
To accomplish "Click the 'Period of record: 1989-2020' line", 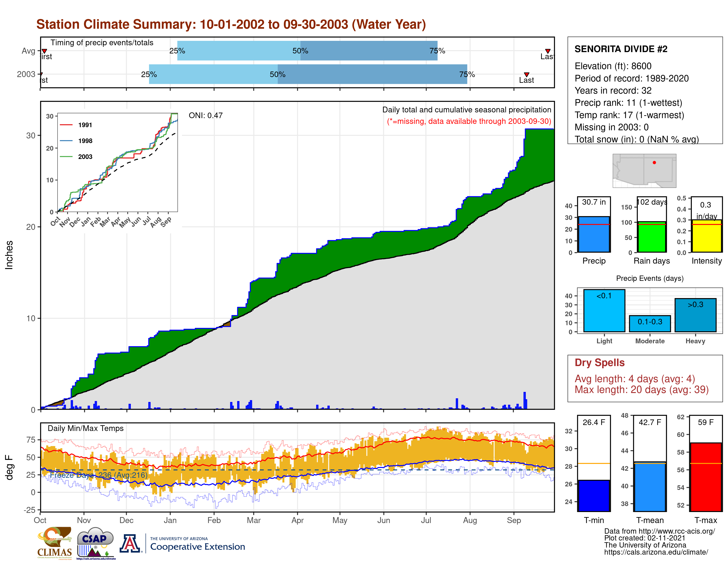I will pyautogui.click(x=631, y=78).
